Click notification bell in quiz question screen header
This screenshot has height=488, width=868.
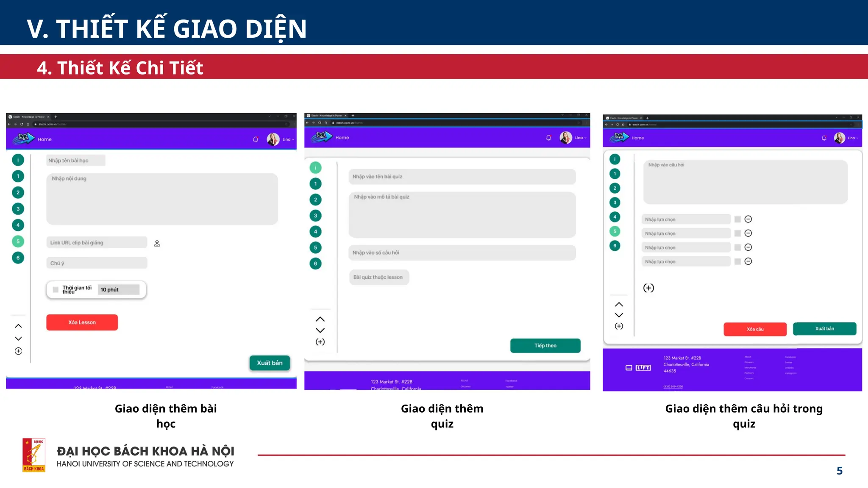pyautogui.click(x=824, y=138)
